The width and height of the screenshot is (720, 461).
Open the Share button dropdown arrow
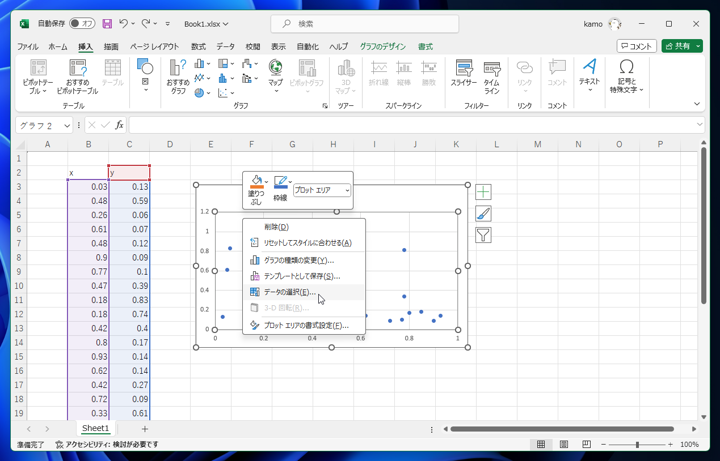tap(698, 46)
